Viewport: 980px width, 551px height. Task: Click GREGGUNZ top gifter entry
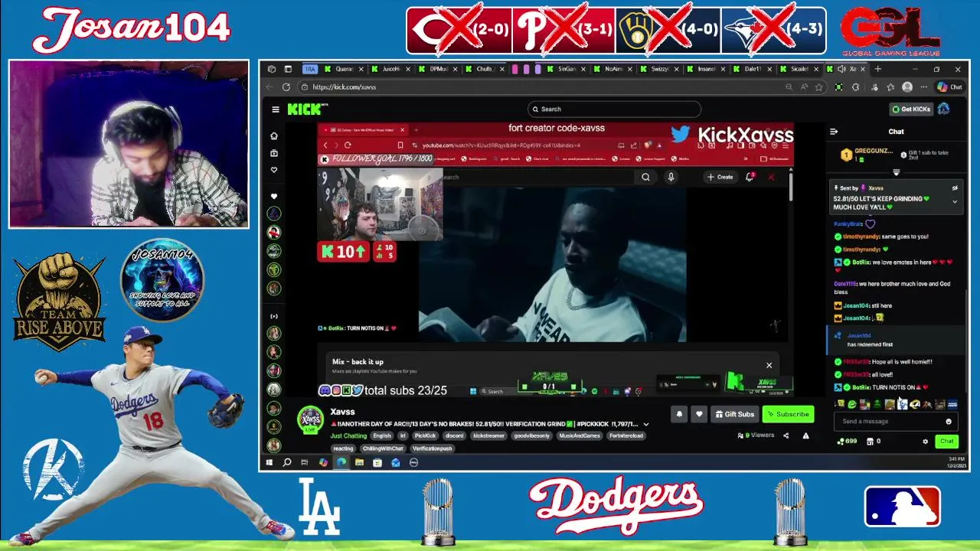click(865, 155)
